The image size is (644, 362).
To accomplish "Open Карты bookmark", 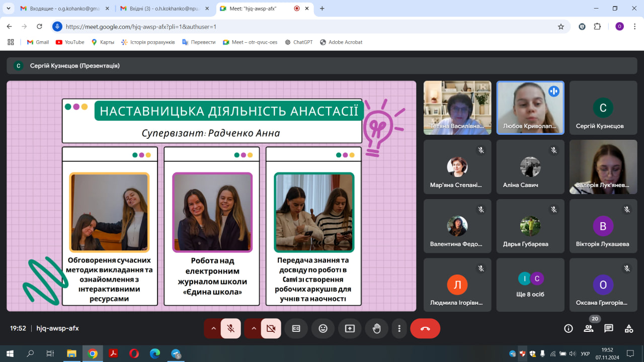I will (103, 42).
